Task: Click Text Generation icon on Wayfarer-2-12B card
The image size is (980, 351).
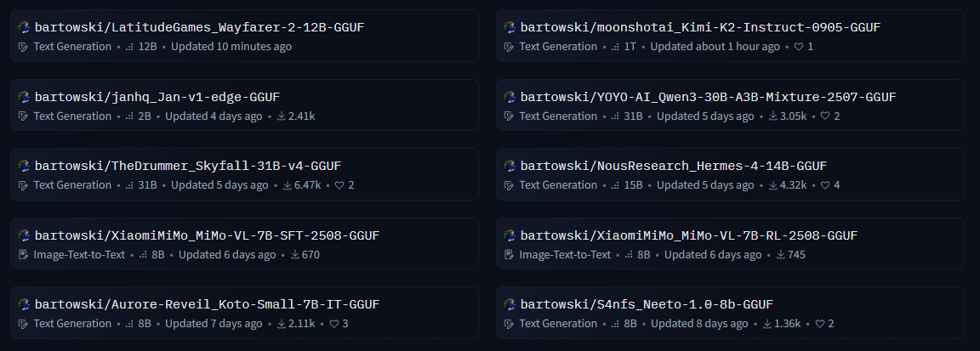Action: (x=23, y=47)
